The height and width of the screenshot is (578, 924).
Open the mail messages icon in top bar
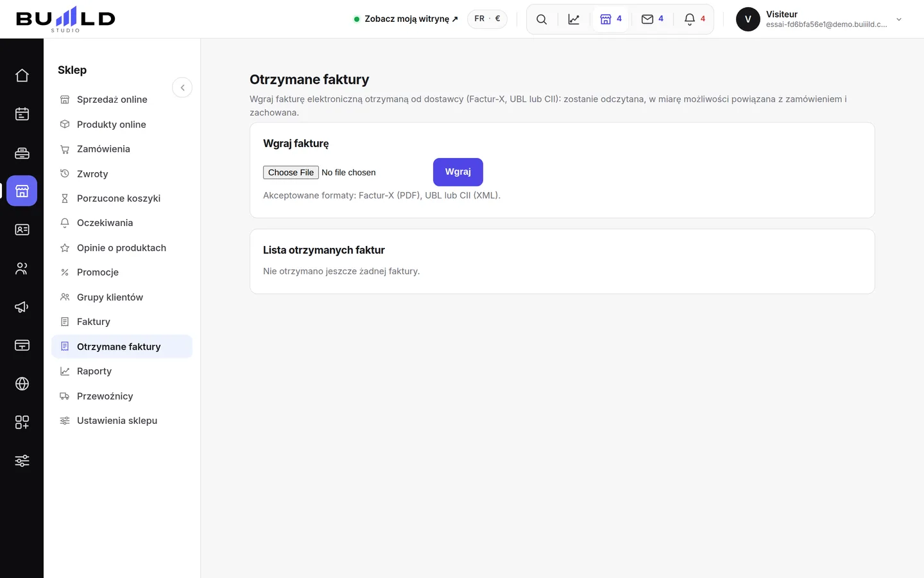pyautogui.click(x=653, y=19)
